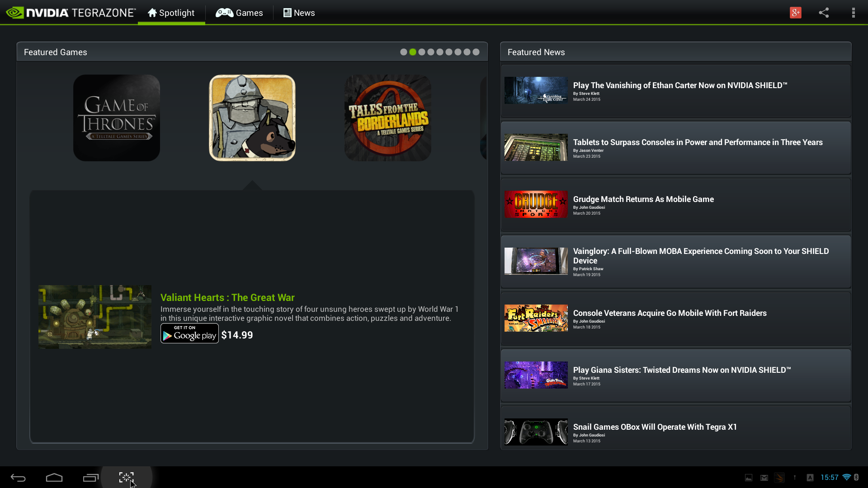The width and height of the screenshot is (868, 488).
Task: Switch to the News tab
Action: 299,13
